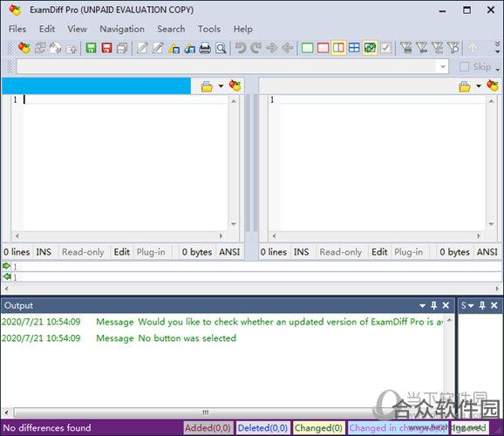Show only the right pane (red pane icon)
This screenshot has height=436, width=504.
point(323,48)
